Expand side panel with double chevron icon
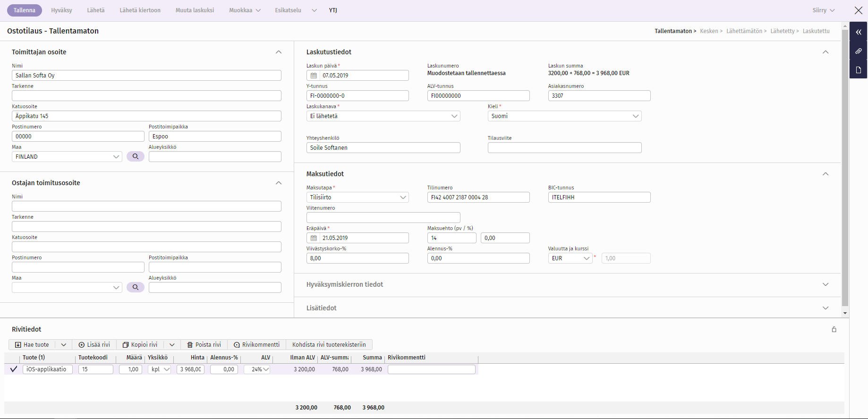868x419 pixels. coord(859,32)
